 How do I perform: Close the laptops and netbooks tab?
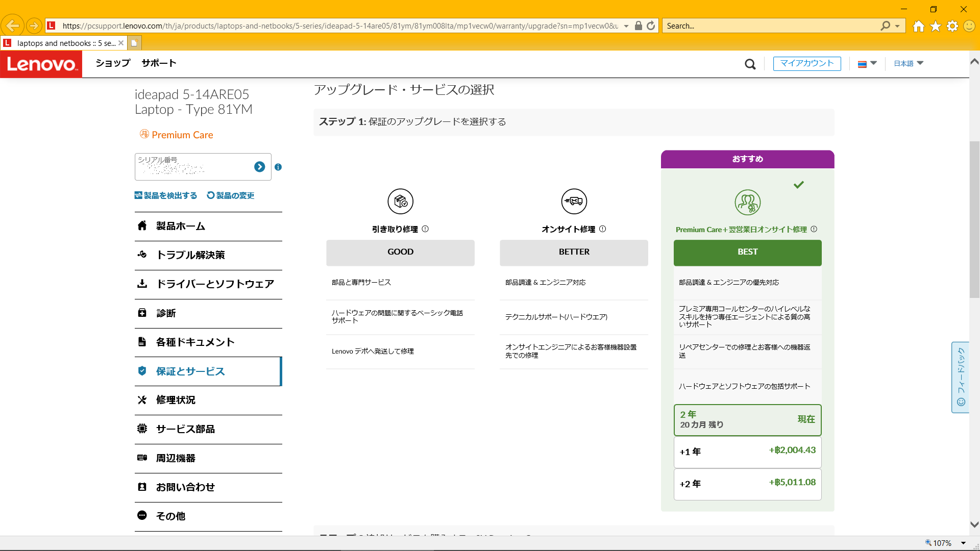pos(121,43)
